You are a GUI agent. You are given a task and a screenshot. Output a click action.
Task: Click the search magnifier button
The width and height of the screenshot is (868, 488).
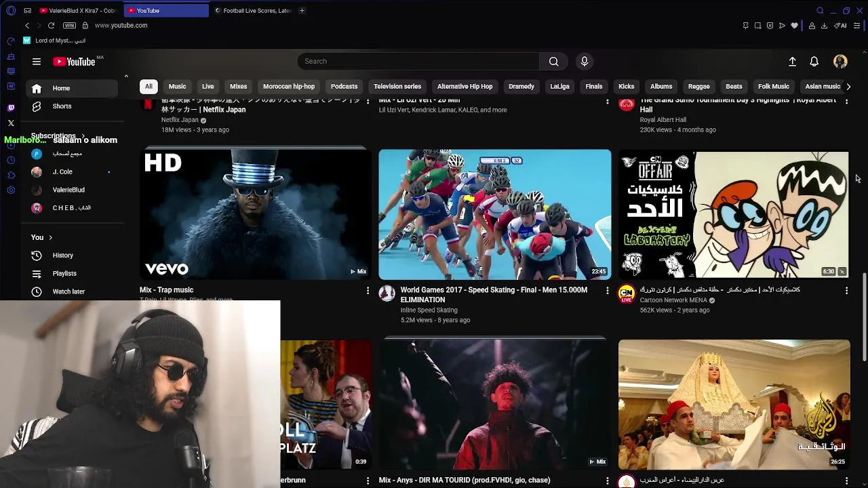coord(554,62)
